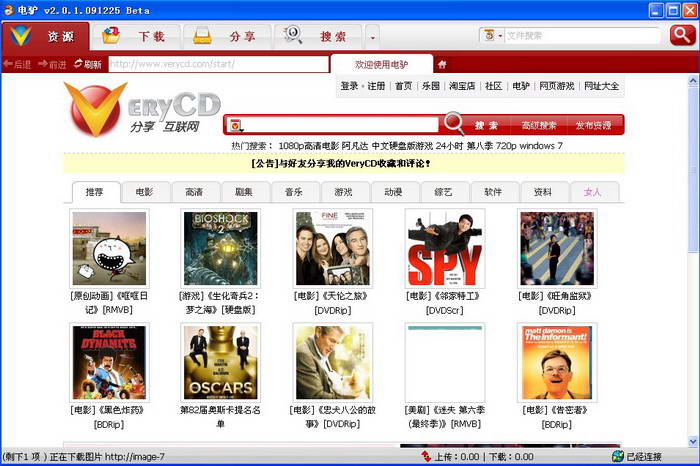This screenshot has height=466, width=700.
Task: Open the 分享 (Share) main tab
Action: pyautogui.click(x=228, y=36)
